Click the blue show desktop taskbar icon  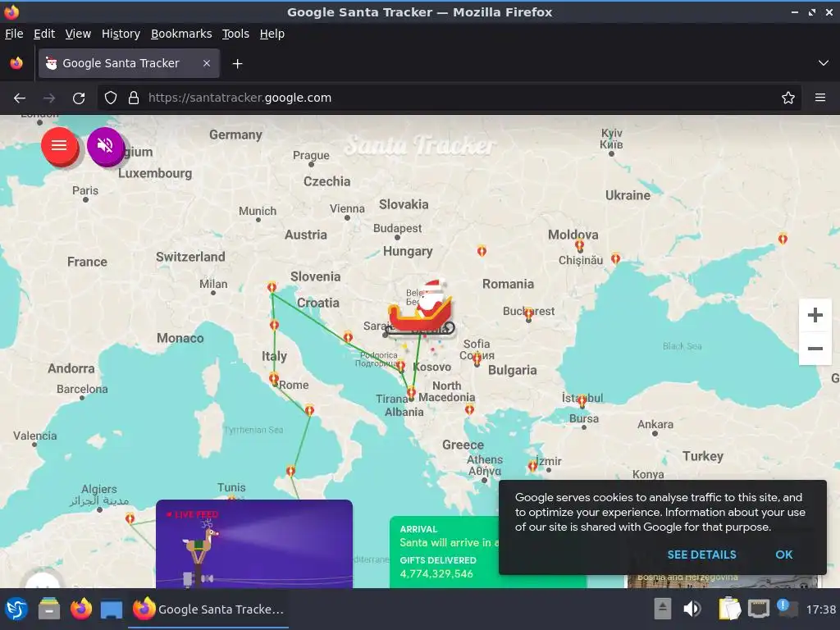tap(112, 609)
